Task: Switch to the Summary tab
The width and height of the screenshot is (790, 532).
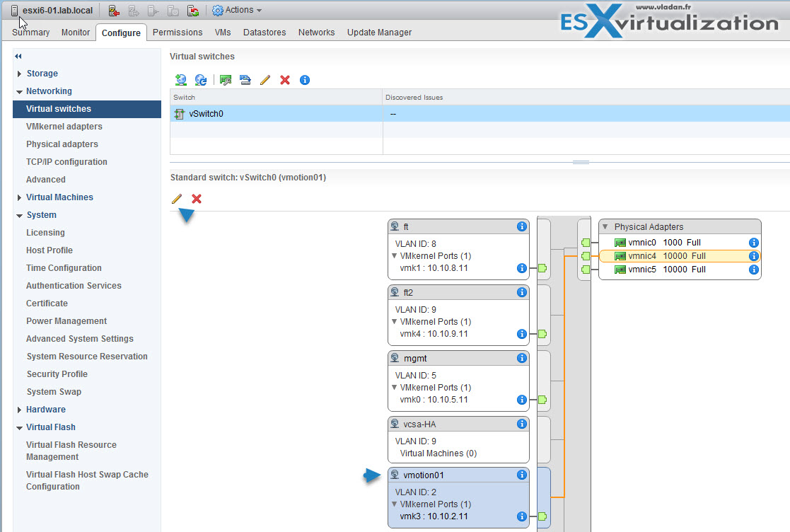Action: [30, 33]
